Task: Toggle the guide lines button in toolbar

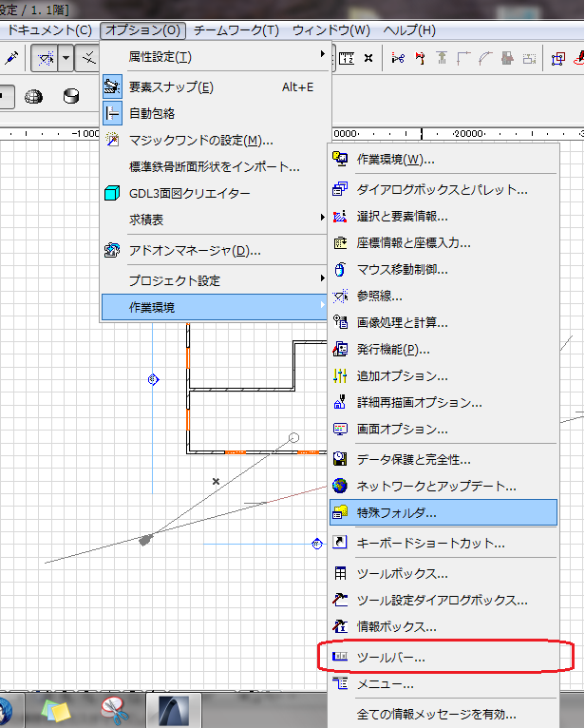Action: (x=44, y=58)
